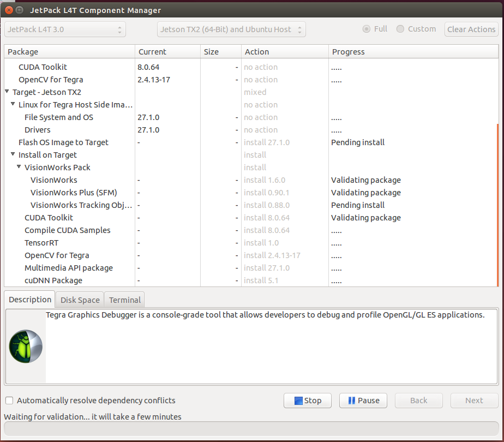The height and width of the screenshot is (442, 504).
Task: Click the 'install 27.1.0' action for Flash OS Image
Action: [x=267, y=142]
